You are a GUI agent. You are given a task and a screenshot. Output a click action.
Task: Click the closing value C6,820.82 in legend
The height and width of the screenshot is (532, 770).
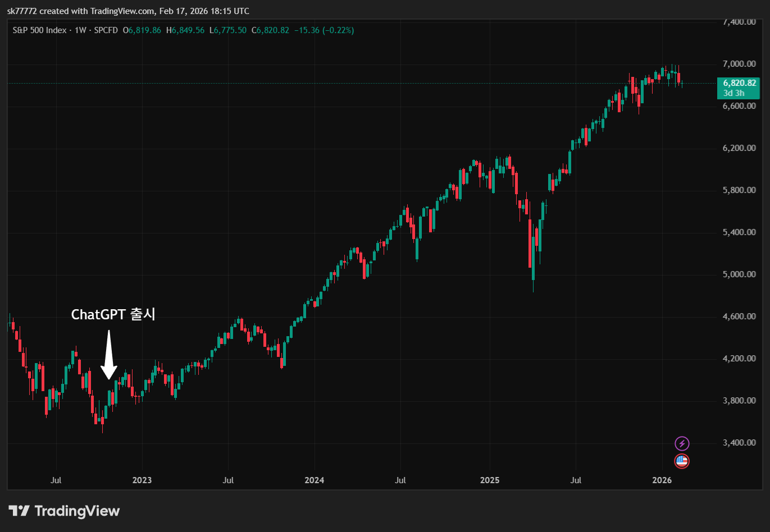point(270,30)
